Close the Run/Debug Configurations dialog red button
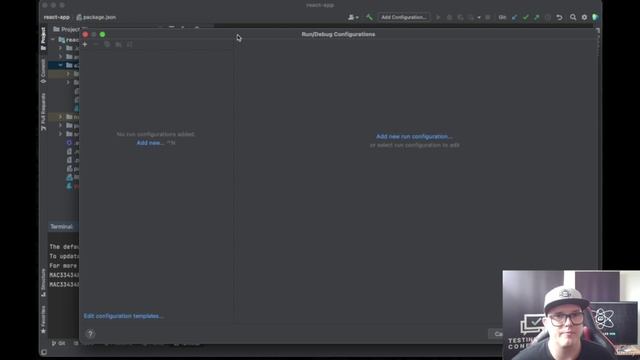 point(85,34)
